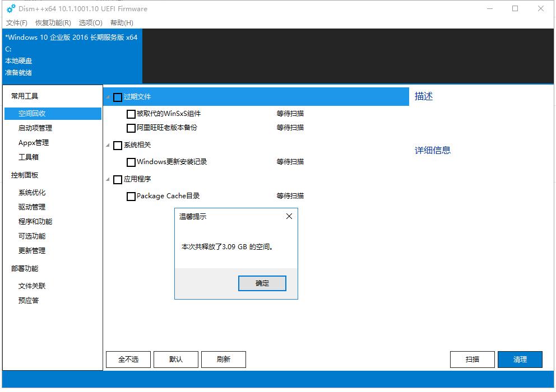Enable the Package Cache目录 option
556x392 pixels.
(x=131, y=196)
